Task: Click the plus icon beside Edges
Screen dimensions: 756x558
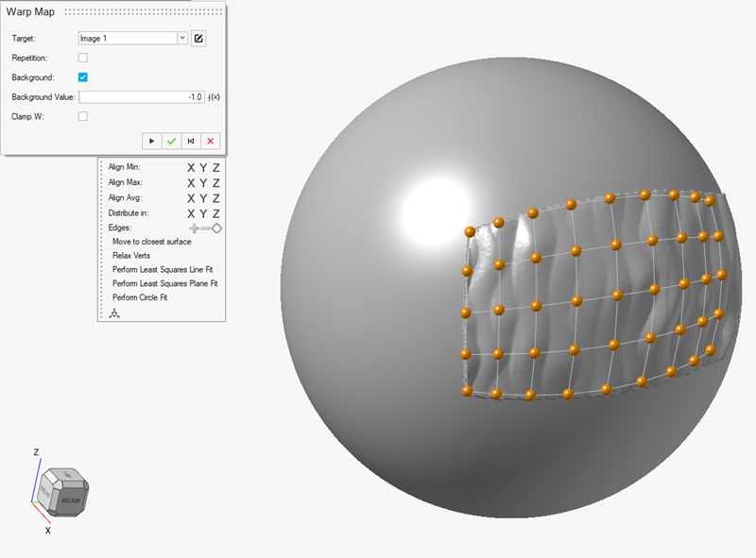Action: tap(195, 228)
